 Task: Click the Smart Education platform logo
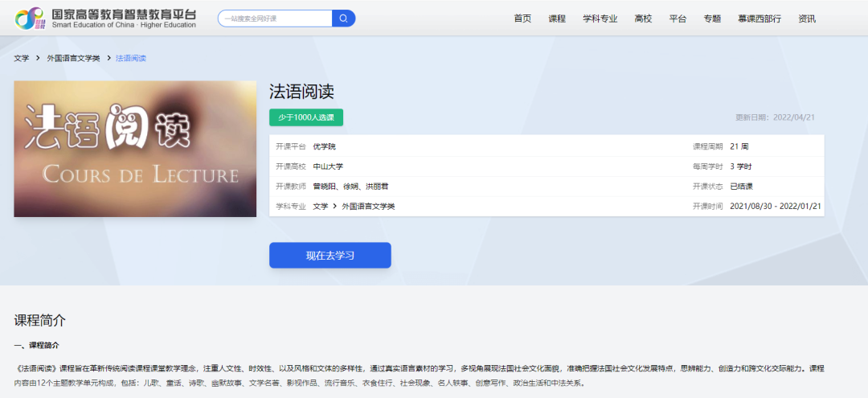click(105, 18)
